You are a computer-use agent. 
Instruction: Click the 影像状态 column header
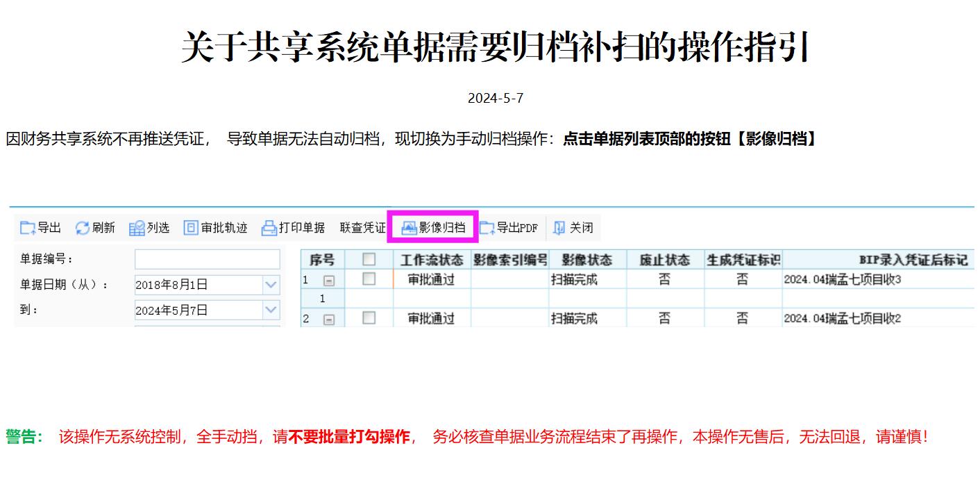(x=587, y=260)
